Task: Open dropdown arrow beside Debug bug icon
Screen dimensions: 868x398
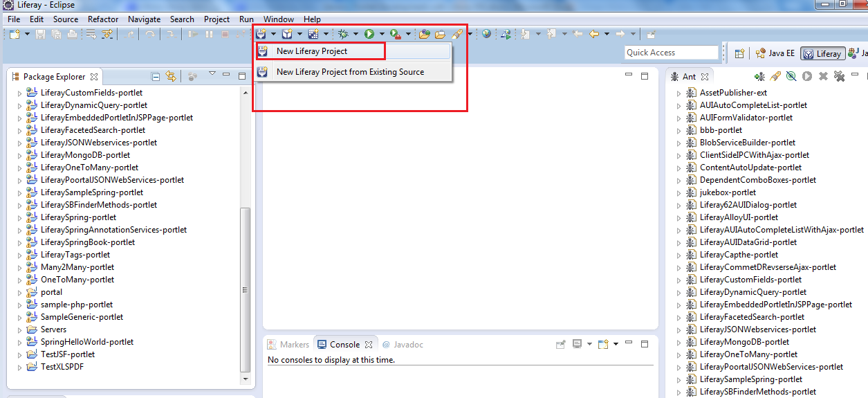Action: tap(355, 34)
